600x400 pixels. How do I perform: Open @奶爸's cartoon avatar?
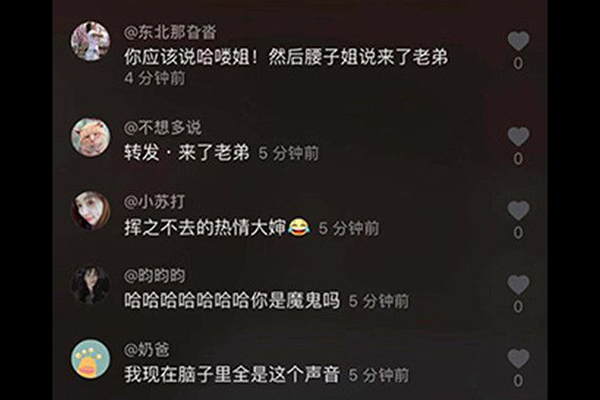91,359
